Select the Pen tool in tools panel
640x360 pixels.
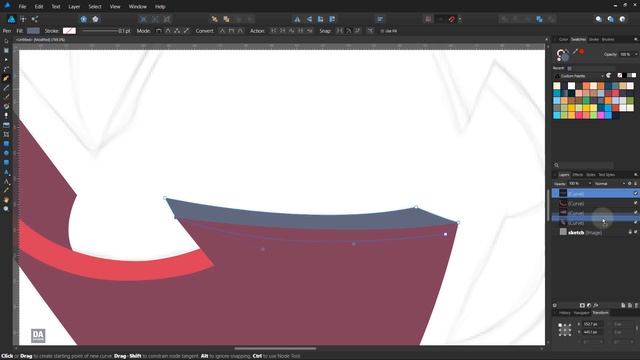point(6,78)
